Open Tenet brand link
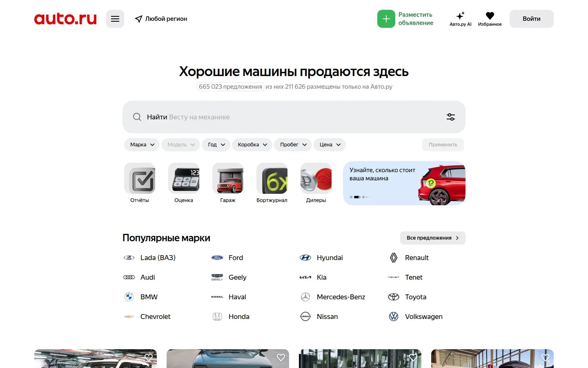Image resolution: width=588 pixels, height=368 pixels. pos(414,277)
